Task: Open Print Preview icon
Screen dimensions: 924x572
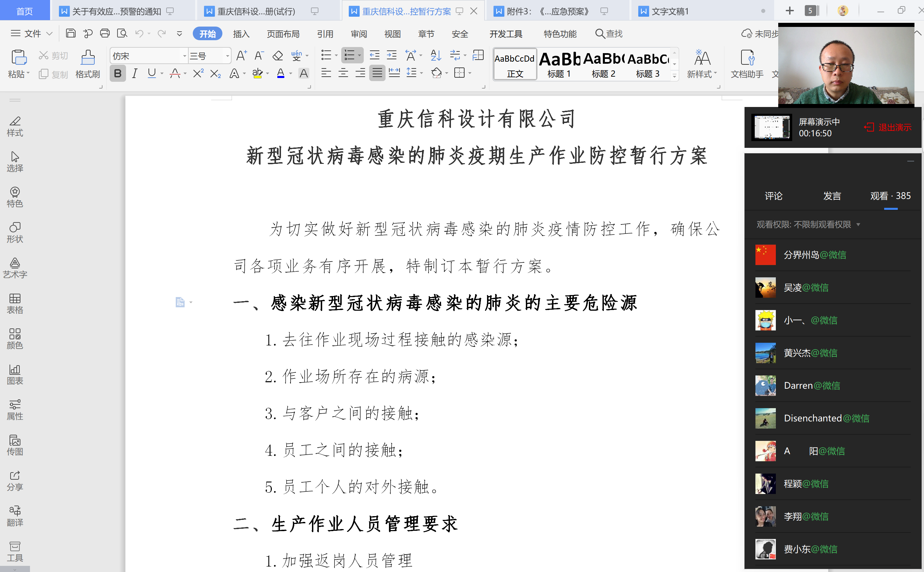Action: pos(122,33)
